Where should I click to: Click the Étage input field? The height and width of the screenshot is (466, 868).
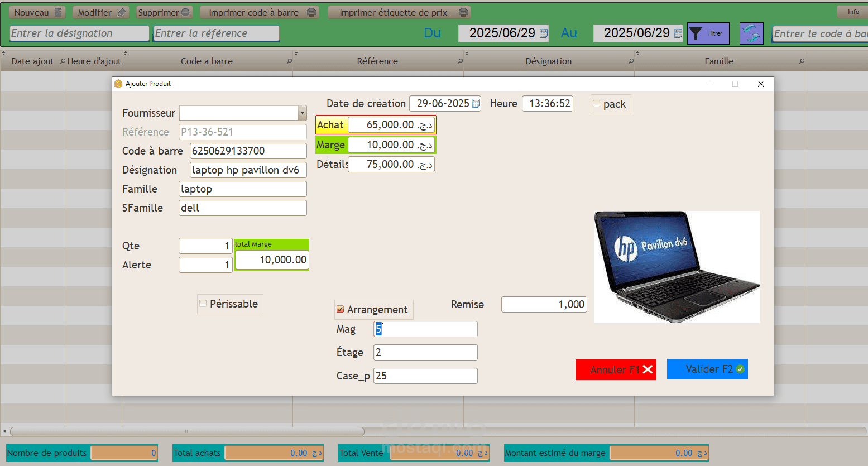(x=425, y=352)
